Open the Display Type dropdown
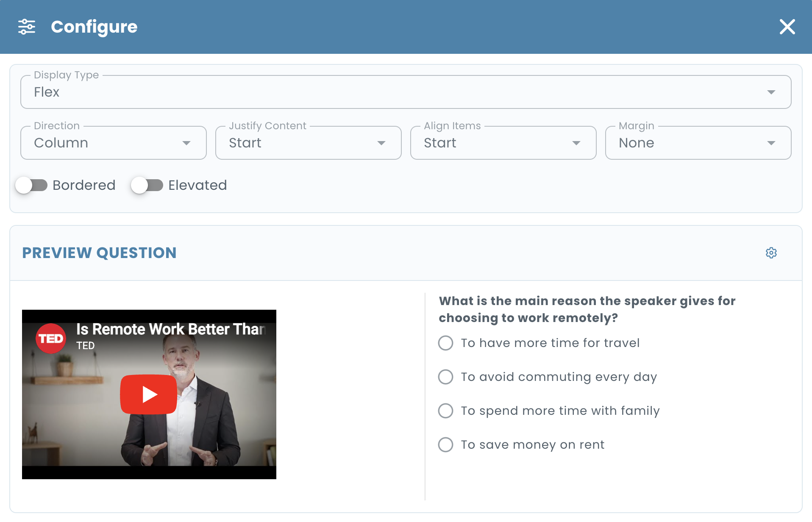The width and height of the screenshot is (812, 522). (406, 92)
